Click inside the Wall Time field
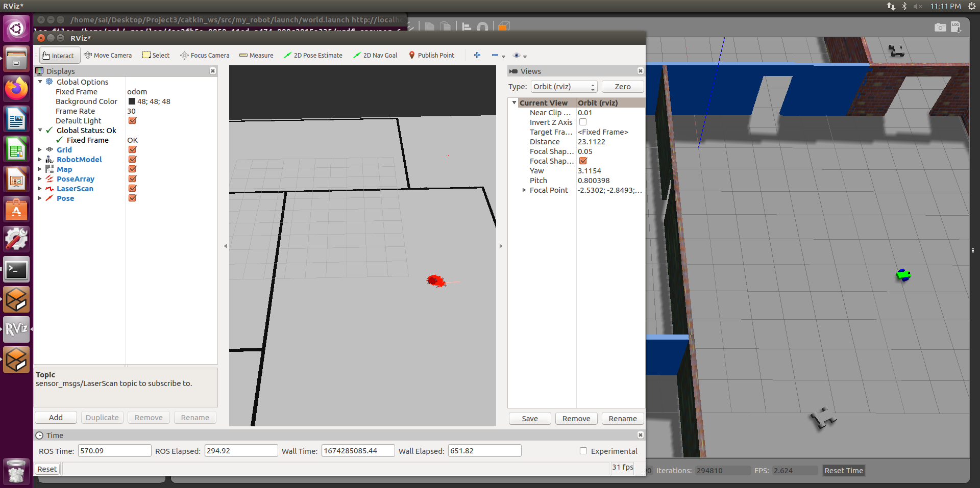Screen dimensions: 980x488 [357, 450]
